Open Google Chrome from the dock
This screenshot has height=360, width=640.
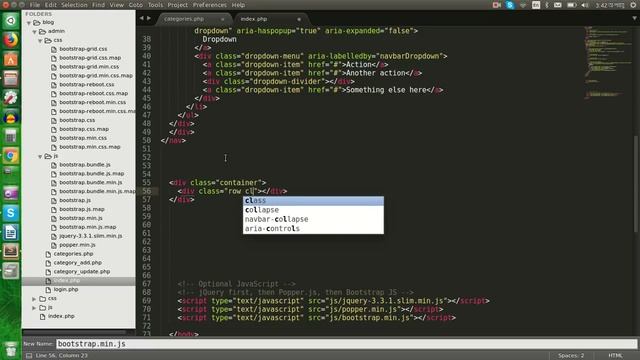[11, 156]
